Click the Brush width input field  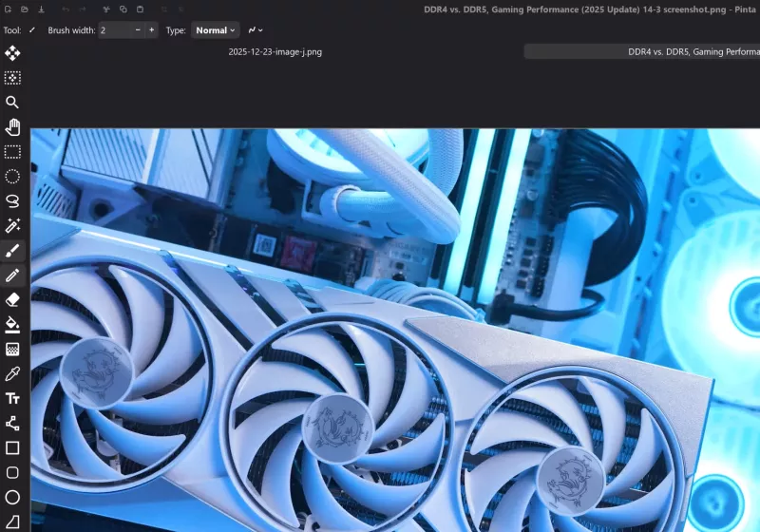point(114,30)
